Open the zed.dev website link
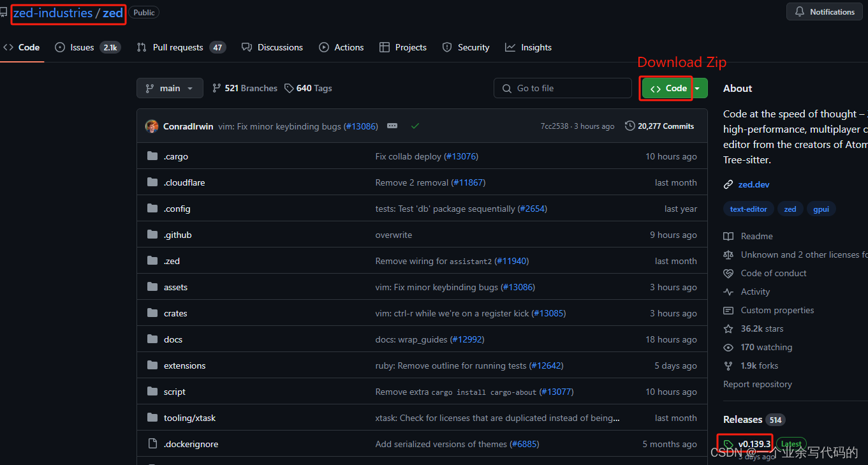 [754, 184]
